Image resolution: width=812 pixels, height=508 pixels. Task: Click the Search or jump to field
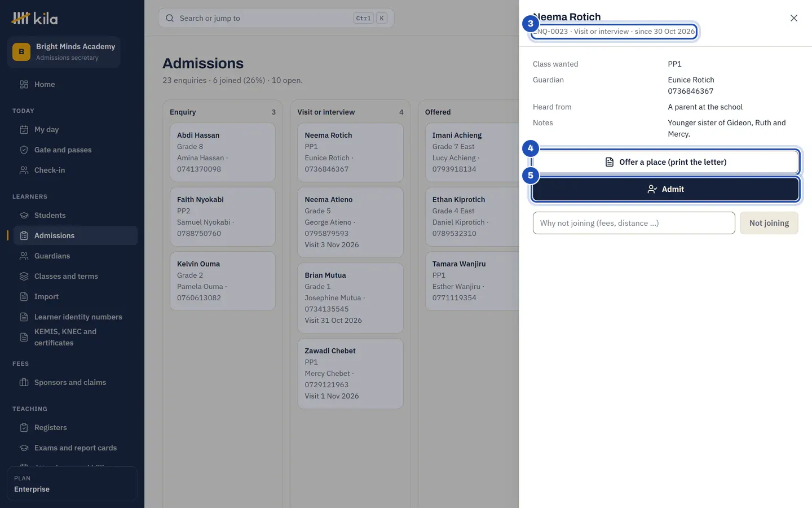[x=276, y=18]
